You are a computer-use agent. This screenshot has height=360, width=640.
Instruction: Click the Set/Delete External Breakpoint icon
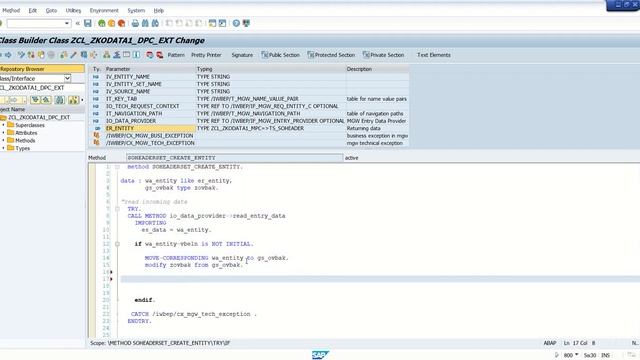click(160, 55)
